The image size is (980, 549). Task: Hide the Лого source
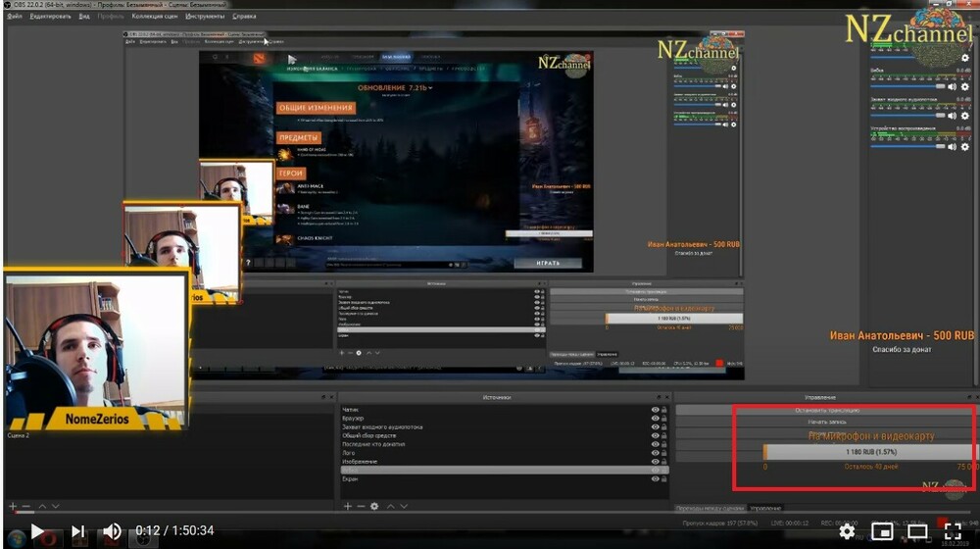[655, 453]
